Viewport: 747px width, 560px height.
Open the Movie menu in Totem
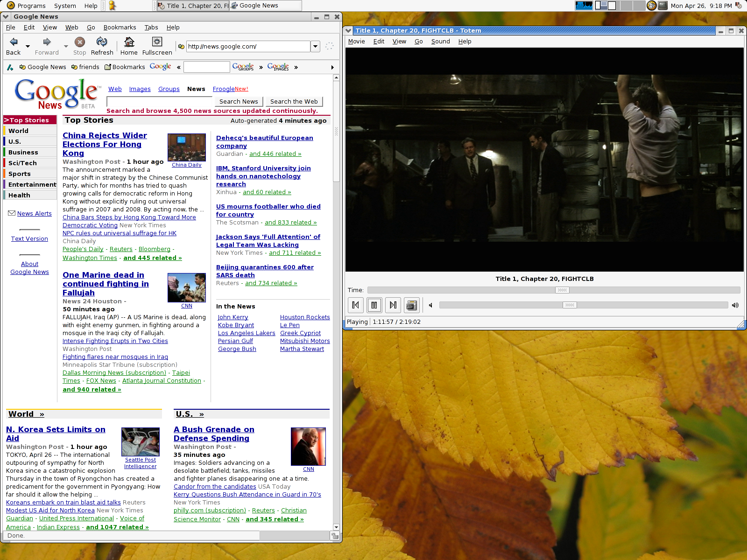(x=356, y=41)
